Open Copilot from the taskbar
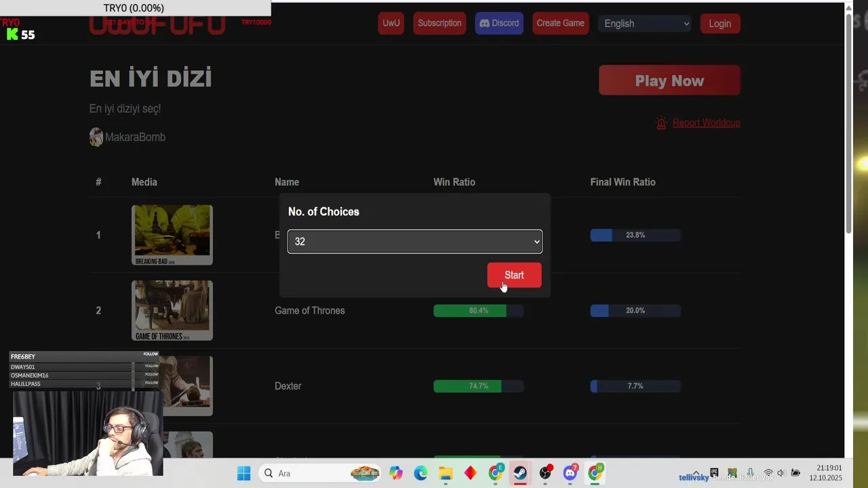 point(396,473)
